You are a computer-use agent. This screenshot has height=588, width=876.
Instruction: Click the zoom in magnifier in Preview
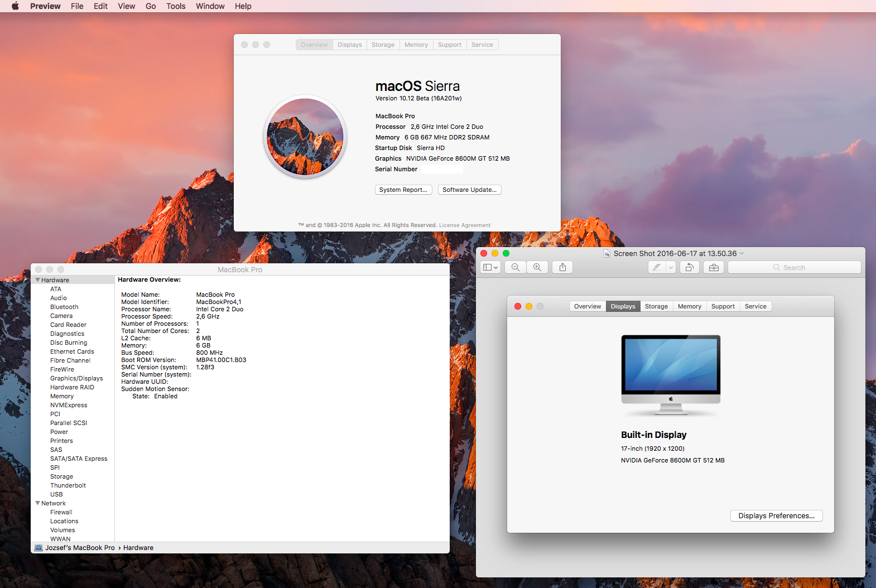pyautogui.click(x=537, y=268)
